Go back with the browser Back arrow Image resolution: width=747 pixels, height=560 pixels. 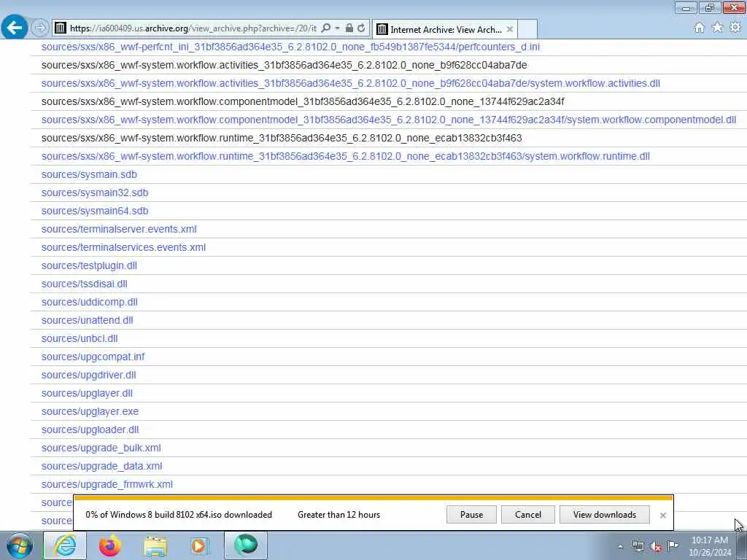(x=15, y=28)
